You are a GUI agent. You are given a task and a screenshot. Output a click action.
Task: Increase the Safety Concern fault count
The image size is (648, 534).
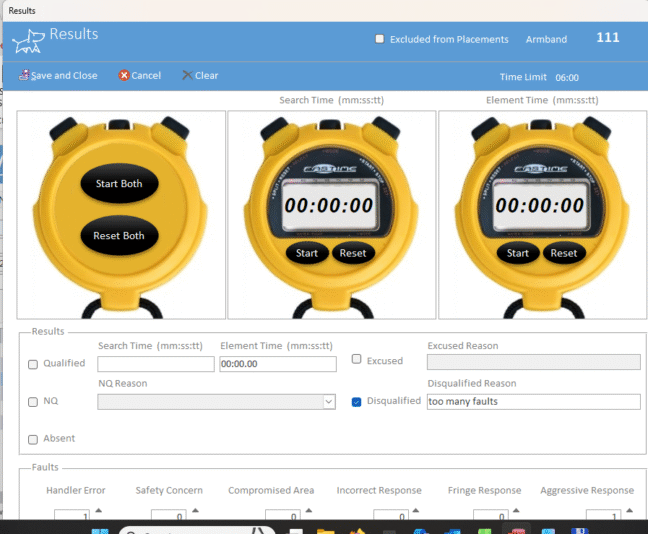[x=195, y=511]
